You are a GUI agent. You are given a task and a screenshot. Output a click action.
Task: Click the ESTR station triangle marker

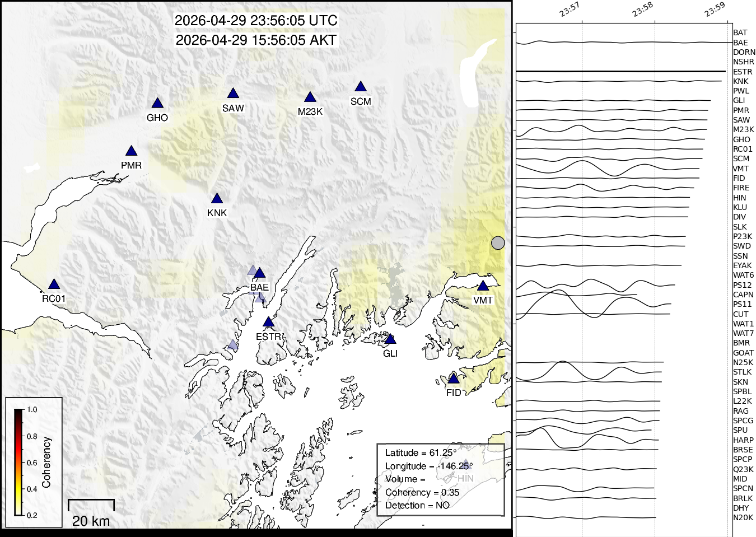tap(269, 322)
